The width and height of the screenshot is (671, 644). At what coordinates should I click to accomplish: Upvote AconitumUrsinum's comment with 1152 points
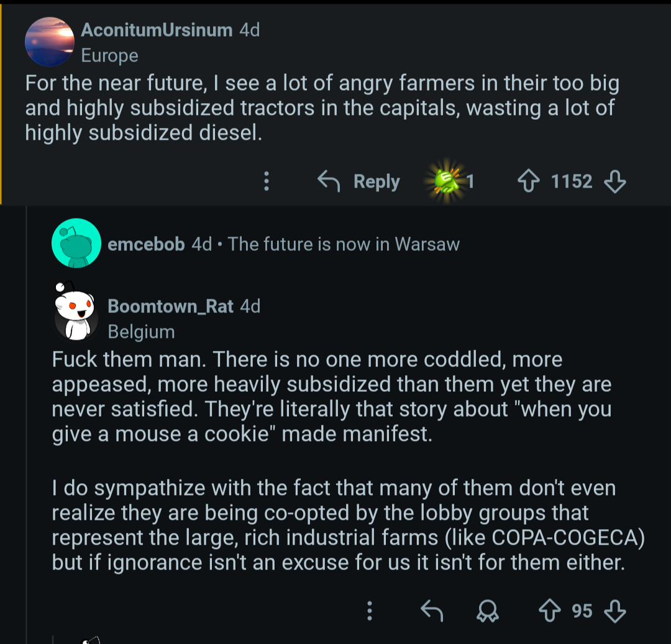pos(529,181)
